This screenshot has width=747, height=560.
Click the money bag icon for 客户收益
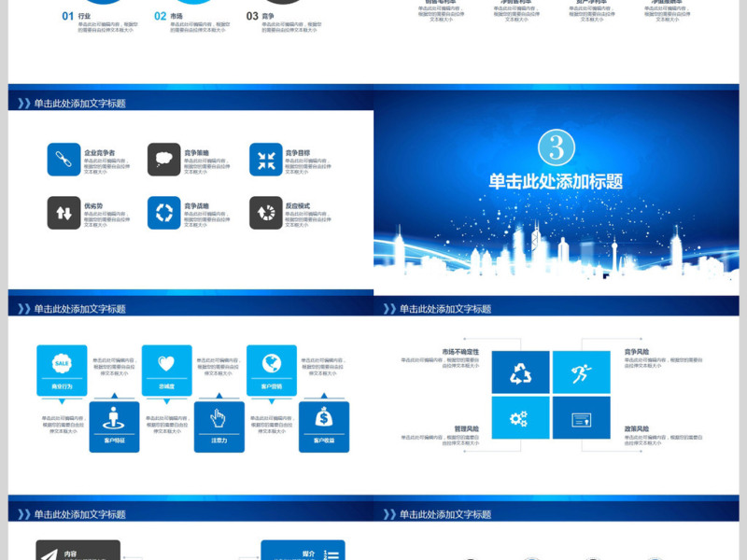pos(322,416)
